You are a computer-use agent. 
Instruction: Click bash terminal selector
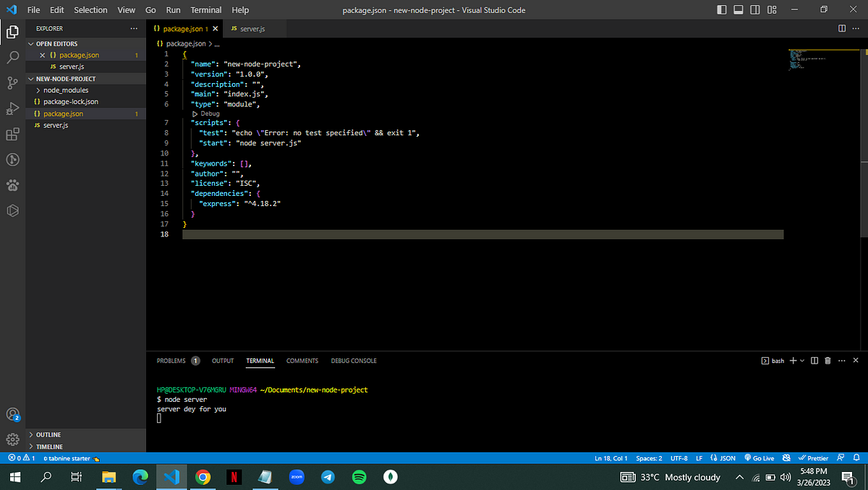pos(773,360)
